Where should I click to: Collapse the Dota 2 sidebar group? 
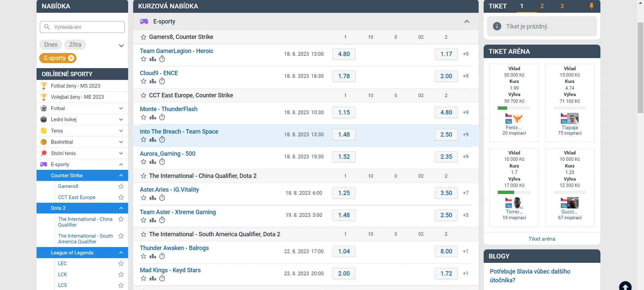tap(121, 208)
